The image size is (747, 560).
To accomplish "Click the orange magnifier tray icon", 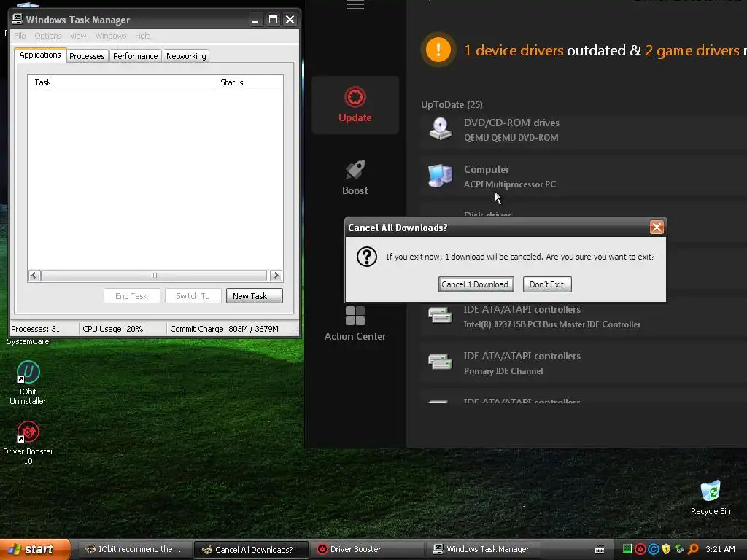I will coord(693,549).
